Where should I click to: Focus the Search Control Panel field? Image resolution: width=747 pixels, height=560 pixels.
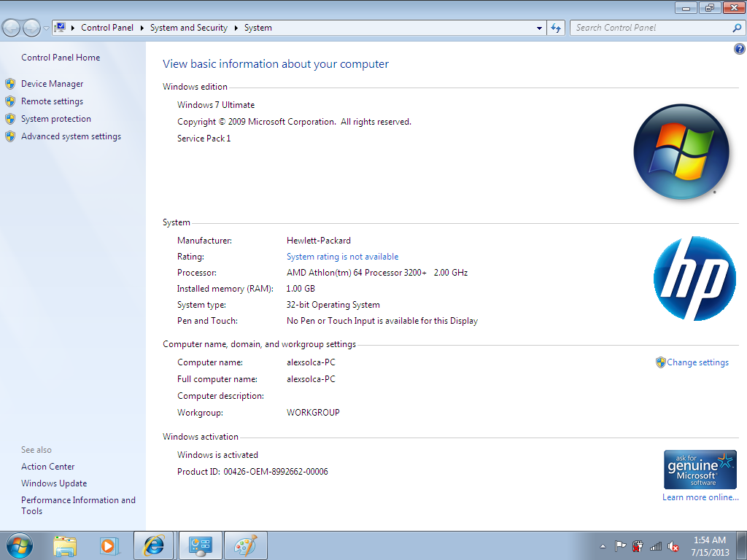(651, 28)
